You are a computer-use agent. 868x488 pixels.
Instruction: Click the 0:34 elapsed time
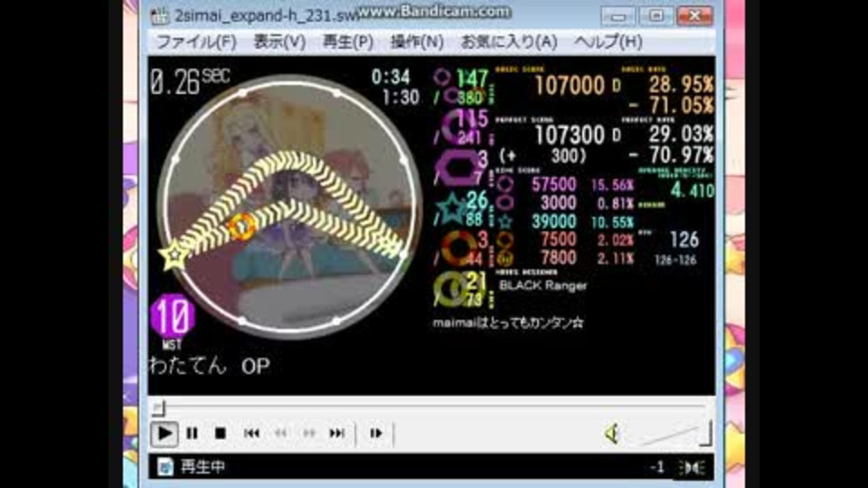pos(391,77)
